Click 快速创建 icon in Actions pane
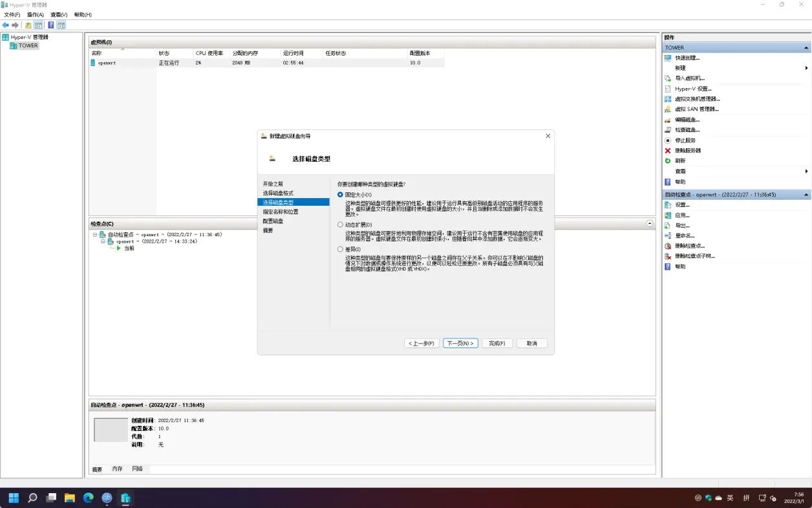Viewport: 812px width, 508px height. pos(668,58)
